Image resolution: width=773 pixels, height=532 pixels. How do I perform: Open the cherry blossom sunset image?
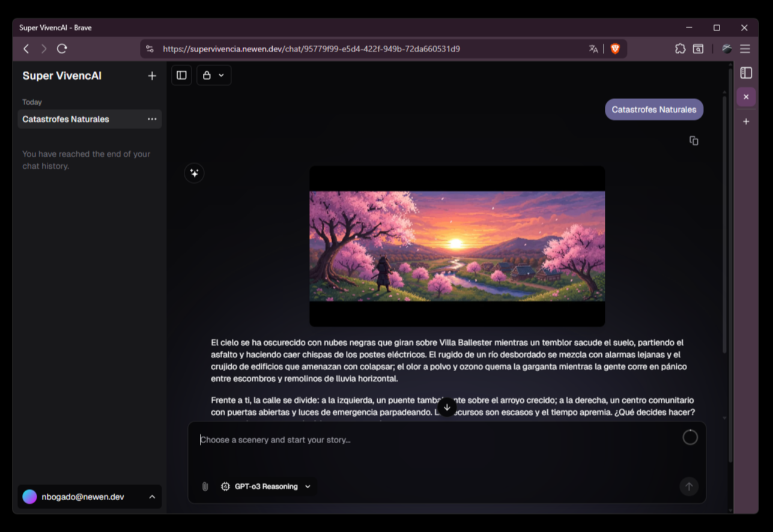click(x=456, y=246)
